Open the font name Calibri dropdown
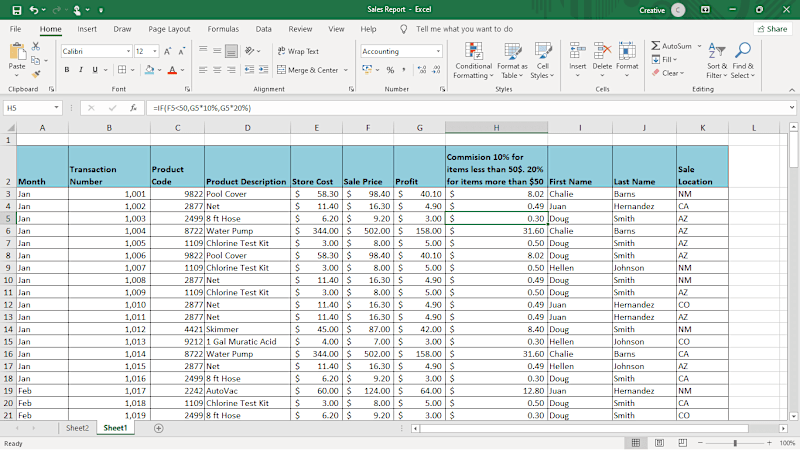The height and width of the screenshot is (450, 800). tap(128, 51)
